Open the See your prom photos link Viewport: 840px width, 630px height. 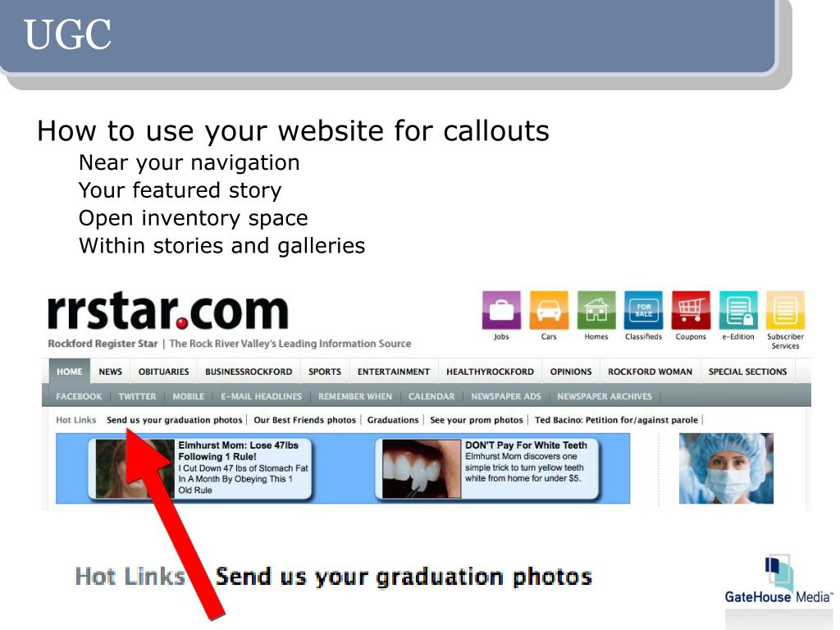[477, 420]
